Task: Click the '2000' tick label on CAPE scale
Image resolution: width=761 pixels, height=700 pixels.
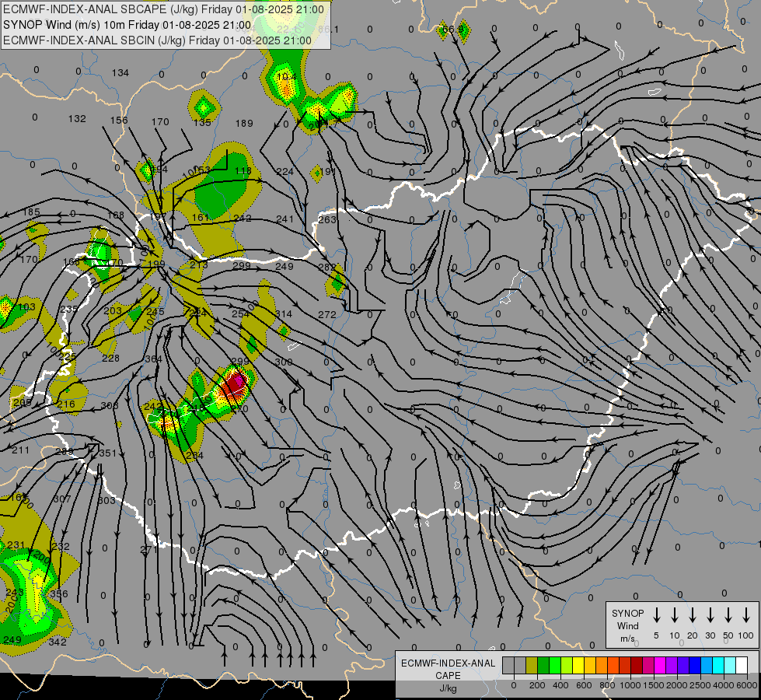Action: coord(677,685)
